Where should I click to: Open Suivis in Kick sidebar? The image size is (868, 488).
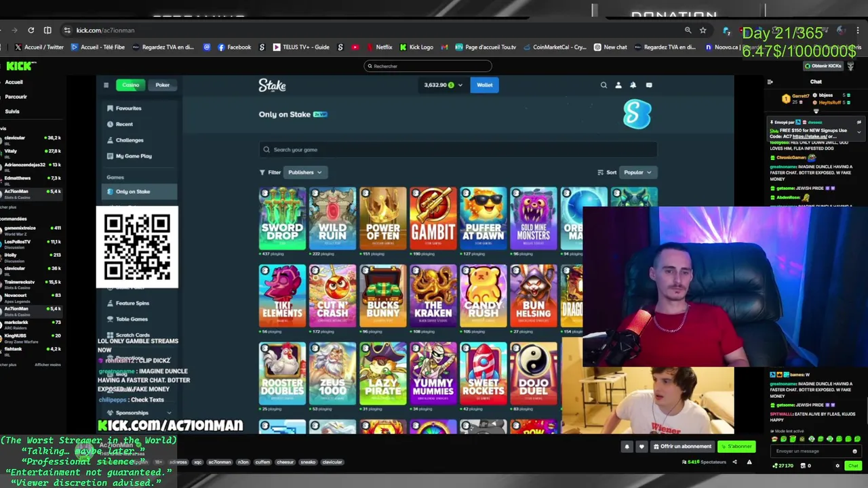[12, 111]
